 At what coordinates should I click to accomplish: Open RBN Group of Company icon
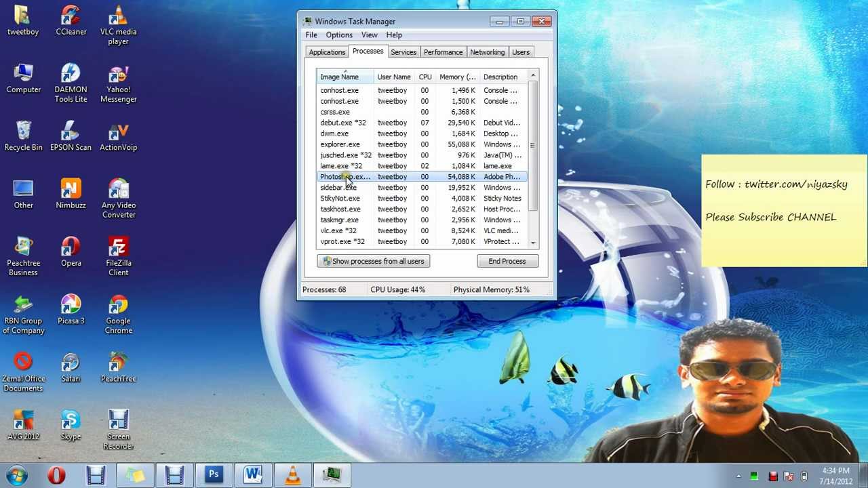pyautogui.click(x=23, y=314)
